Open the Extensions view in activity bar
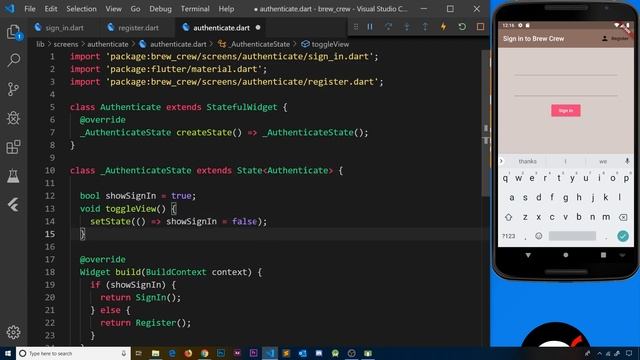The image size is (640, 360). pos(13,147)
